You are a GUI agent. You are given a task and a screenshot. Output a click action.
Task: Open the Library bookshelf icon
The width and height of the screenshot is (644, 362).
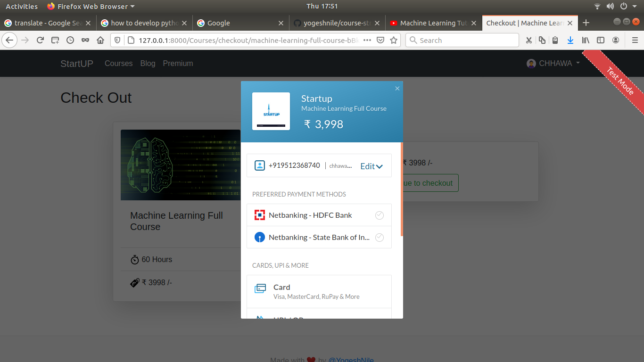pos(586,40)
